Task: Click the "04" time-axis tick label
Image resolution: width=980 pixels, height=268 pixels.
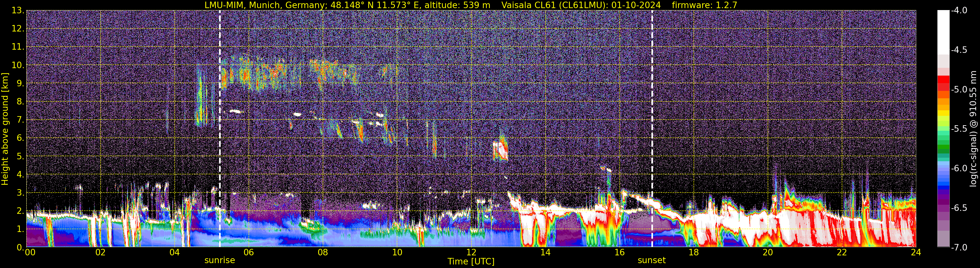Action: [x=174, y=252]
